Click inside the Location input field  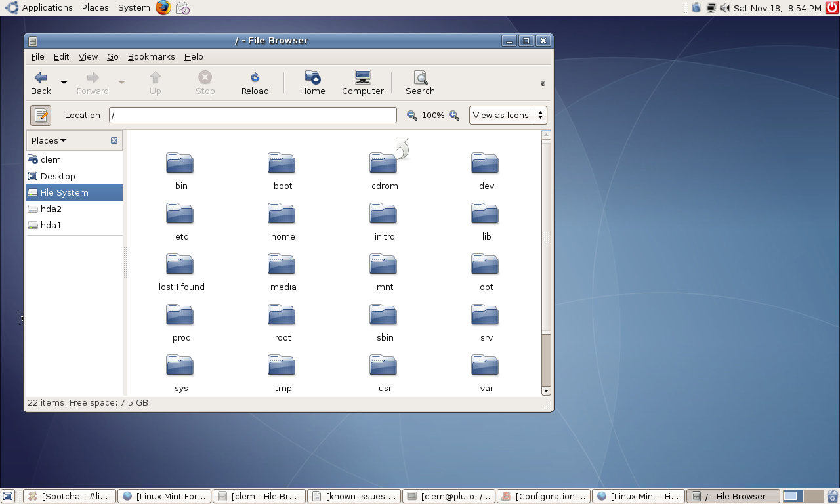253,115
